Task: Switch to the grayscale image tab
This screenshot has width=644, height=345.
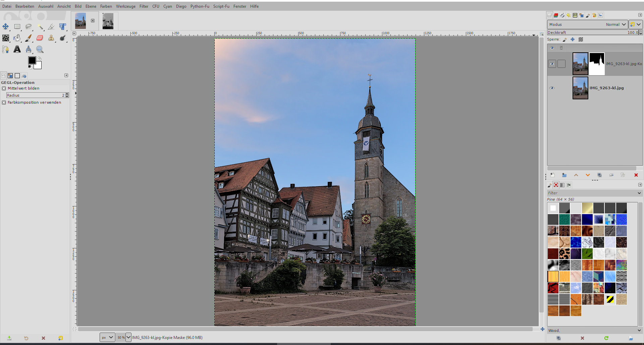Action: [x=108, y=21]
